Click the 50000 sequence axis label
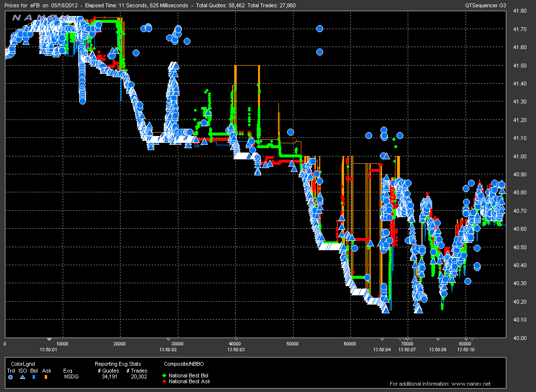This screenshot has height=392, width=536. (x=293, y=343)
